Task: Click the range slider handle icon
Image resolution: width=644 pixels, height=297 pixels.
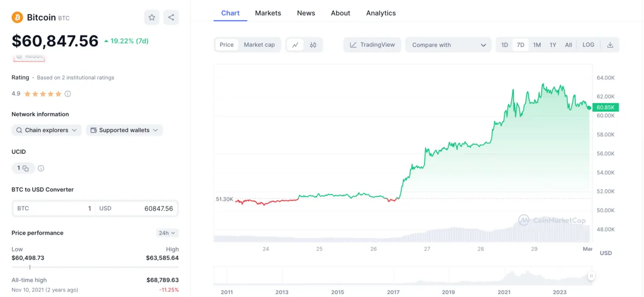Action: [591, 276]
